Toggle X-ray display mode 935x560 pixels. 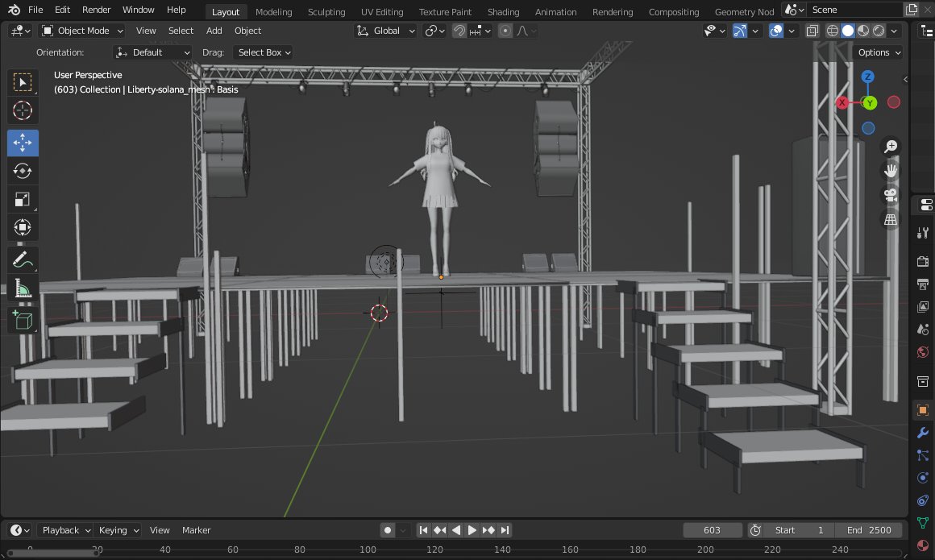click(812, 31)
